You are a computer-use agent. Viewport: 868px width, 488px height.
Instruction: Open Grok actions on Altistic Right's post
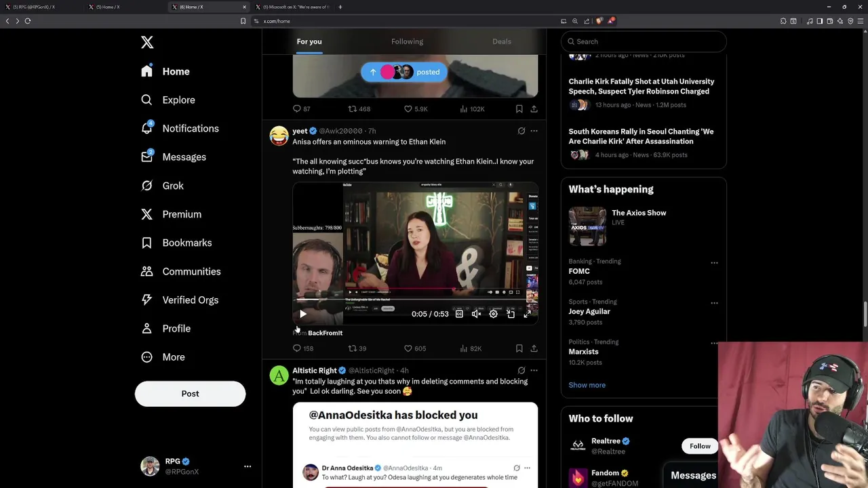521,371
